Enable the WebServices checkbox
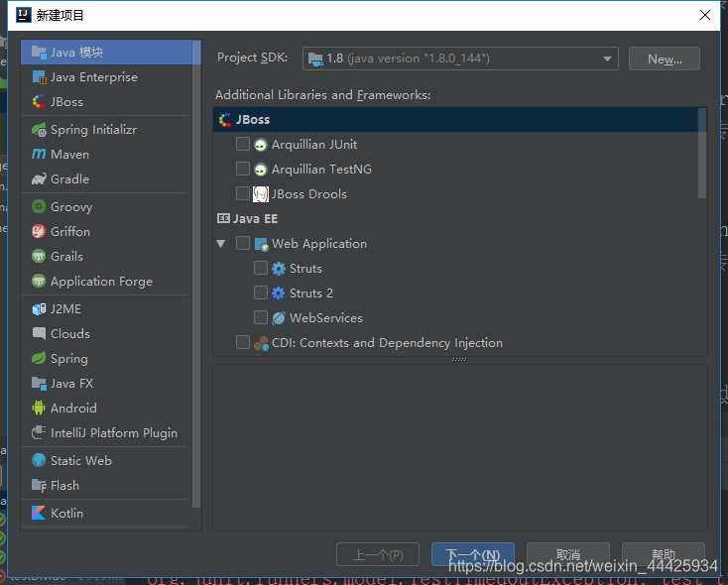The image size is (728, 585). pos(261,317)
